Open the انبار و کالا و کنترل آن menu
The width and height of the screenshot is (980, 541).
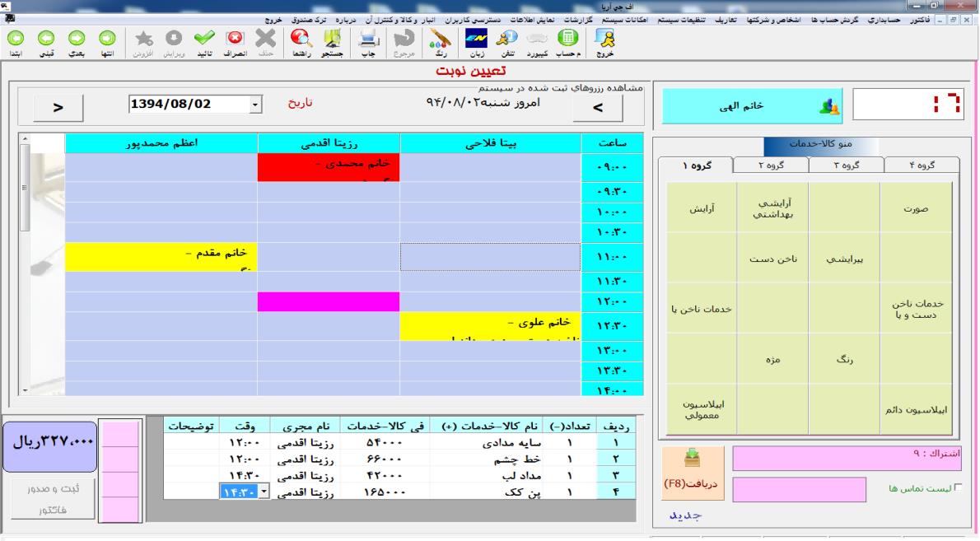pos(400,20)
